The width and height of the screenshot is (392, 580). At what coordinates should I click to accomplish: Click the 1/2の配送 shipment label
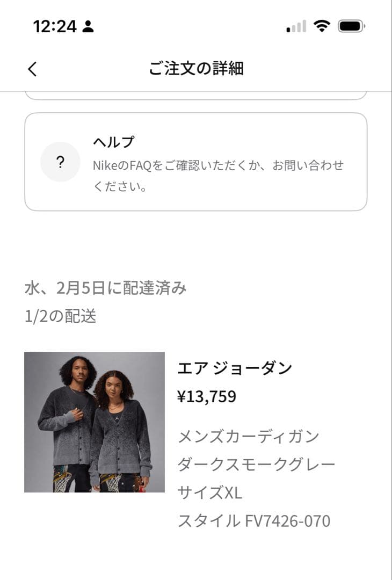[61, 317]
